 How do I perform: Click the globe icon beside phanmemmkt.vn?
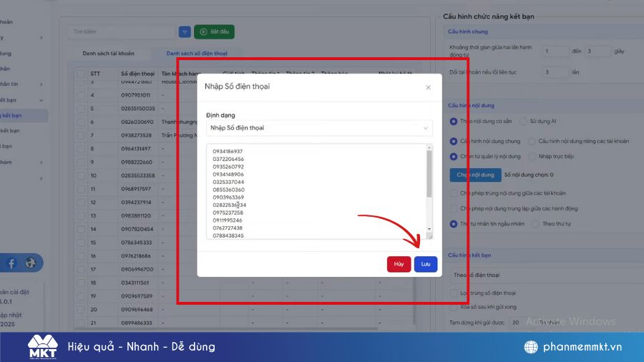pyautogui.click(x=530, y=347)
